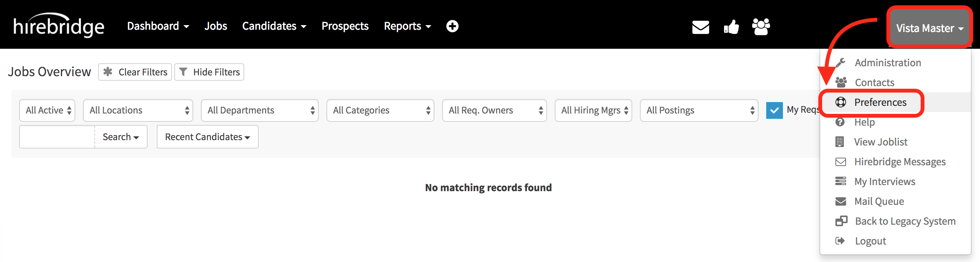Open the All Locations dropdown
Viewport: 980px width, 262px height.
[138, 110]
